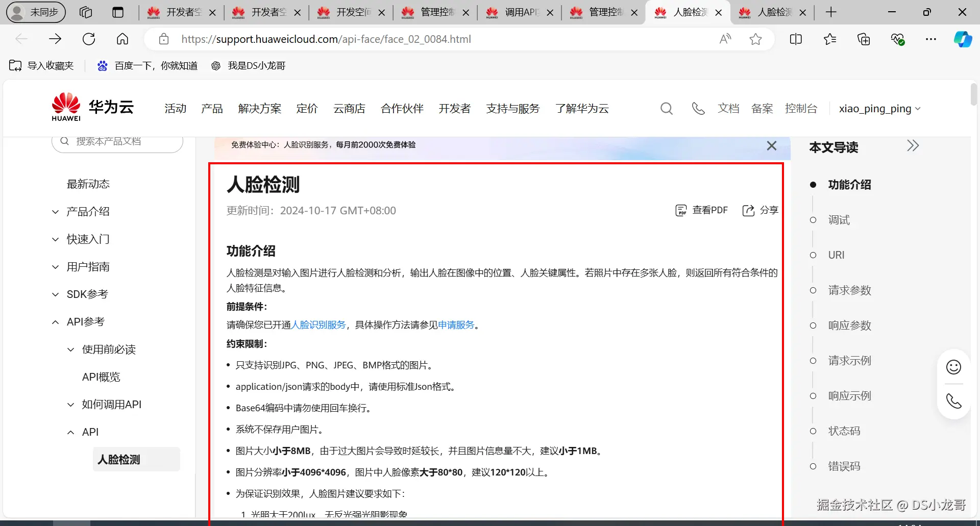Screen dimensions: 980x526
Task: Open the Copilot sidebar icon
Action: click(x=963, y=39)
